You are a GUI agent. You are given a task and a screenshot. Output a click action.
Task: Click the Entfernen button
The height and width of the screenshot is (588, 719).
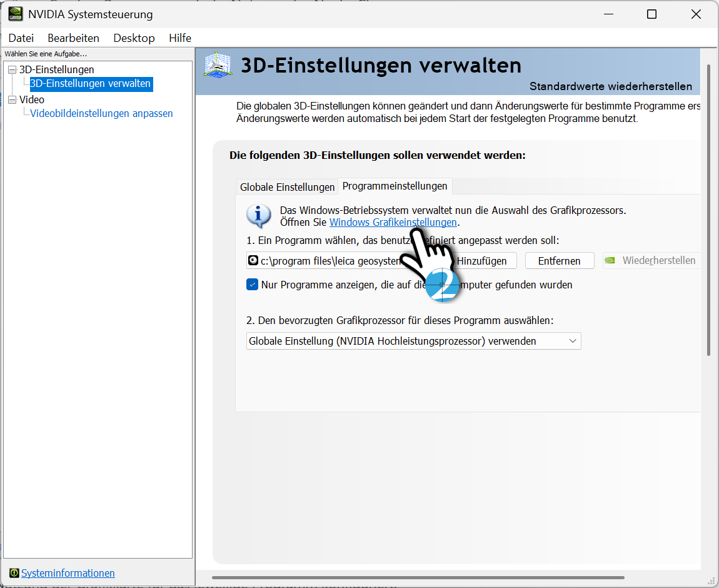coord(560,260)
